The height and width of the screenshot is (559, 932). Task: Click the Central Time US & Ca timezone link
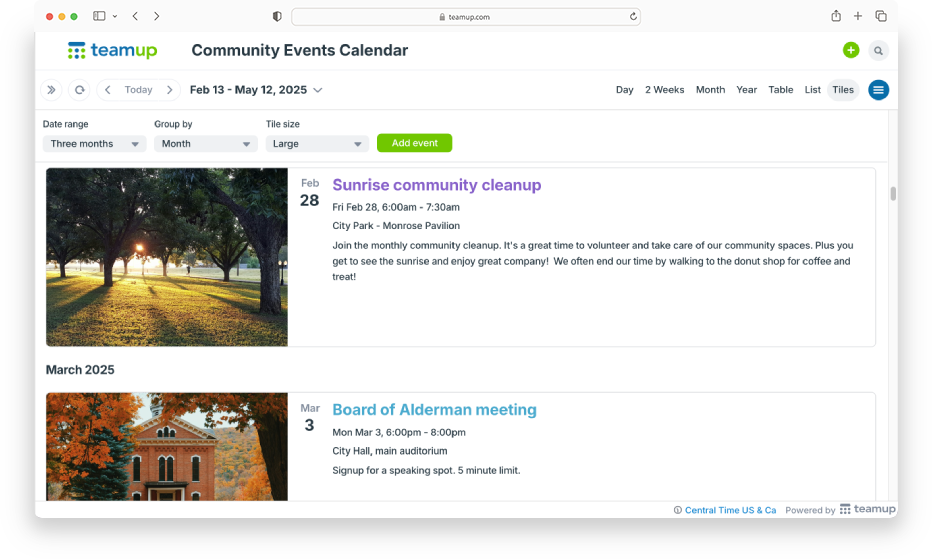pos(730,510)
